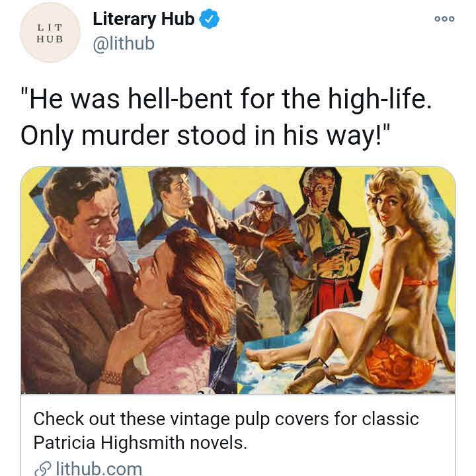The width and height of the screenshot is (476, 476).
Task: Click the blue verified badge
Action: coord(209,19)
